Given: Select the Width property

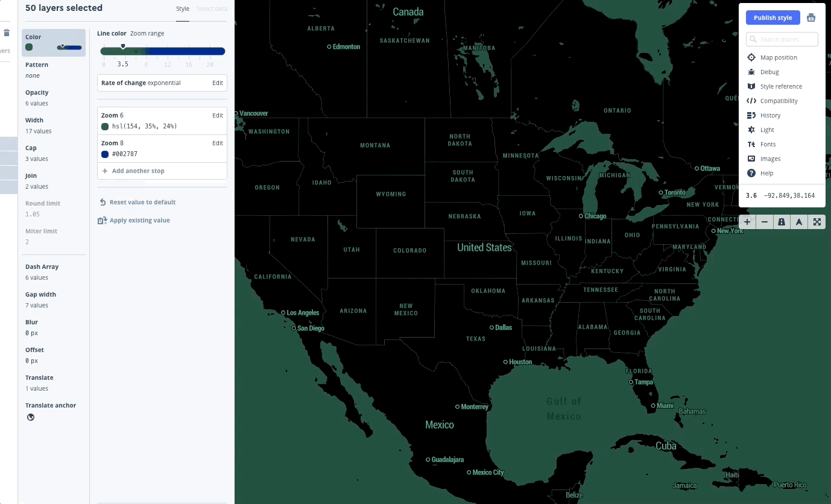Looking at the screenshot, I should 54,125.
